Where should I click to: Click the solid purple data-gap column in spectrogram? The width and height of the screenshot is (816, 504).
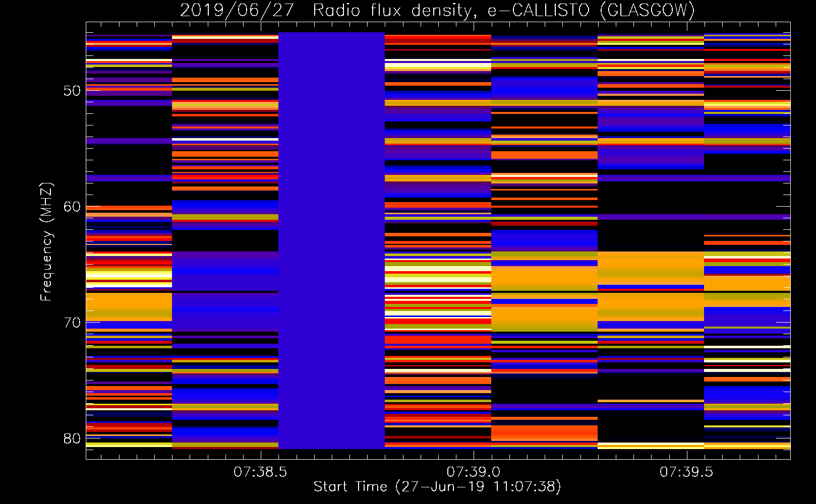(x=331, y=240)
